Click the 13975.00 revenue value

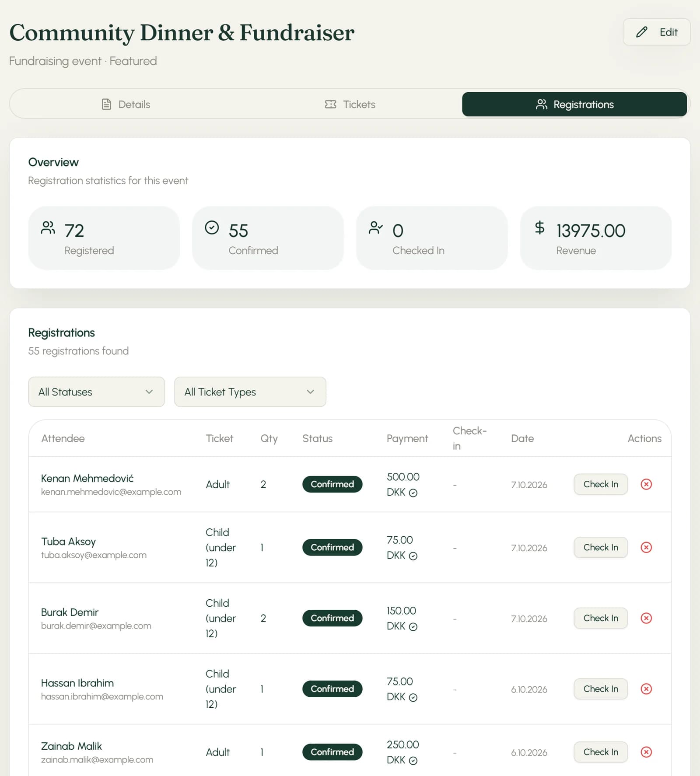(x=591, y=231)
